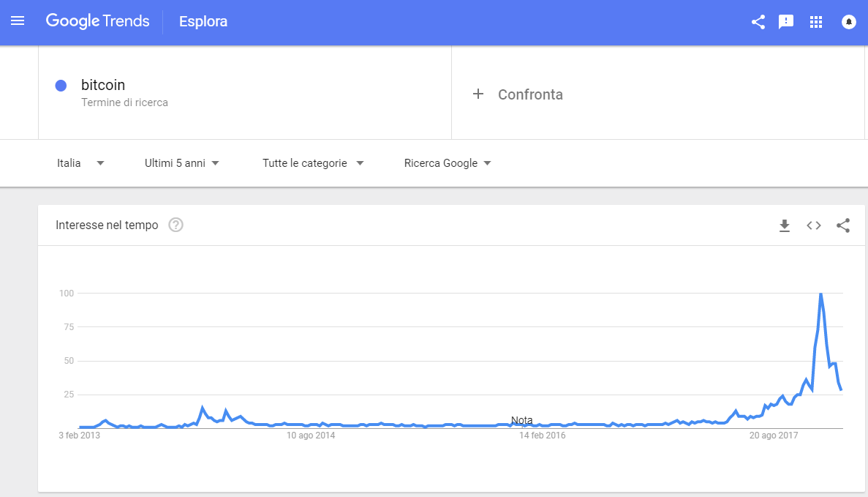
Task: Show help for Interesse nel tempo
Action: (176, 225)
